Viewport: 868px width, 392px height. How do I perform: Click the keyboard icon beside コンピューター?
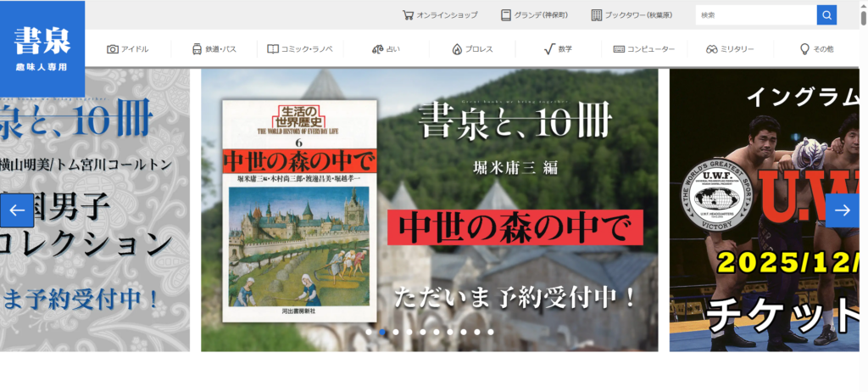pos(619,49)
